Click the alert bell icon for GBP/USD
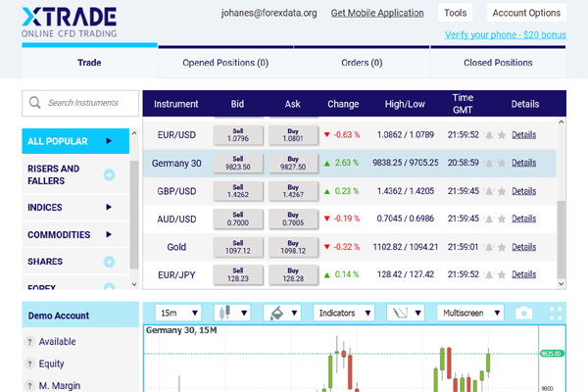This screenshot has height=392, width=588. pyautogui.click(x=489, y=191)
